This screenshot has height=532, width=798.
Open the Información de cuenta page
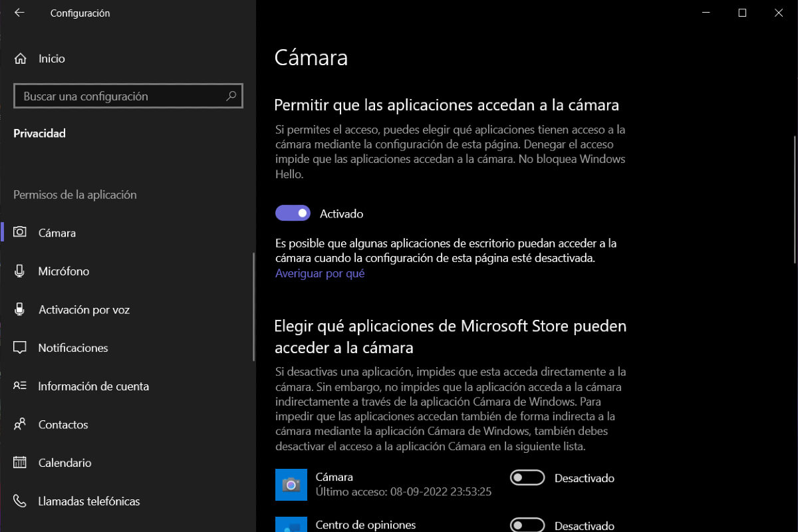point(94,386)
